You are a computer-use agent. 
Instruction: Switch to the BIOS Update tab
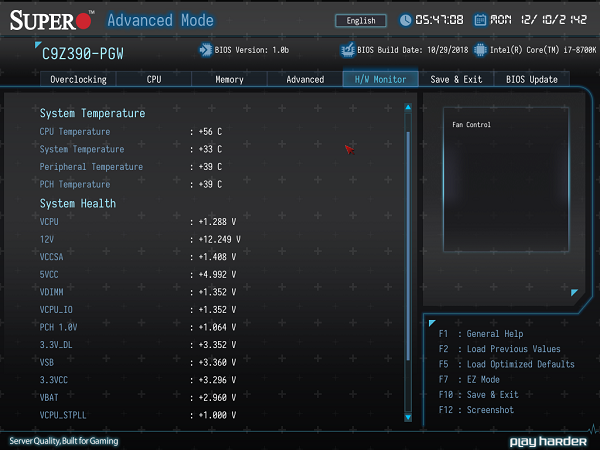click(531, 79)
